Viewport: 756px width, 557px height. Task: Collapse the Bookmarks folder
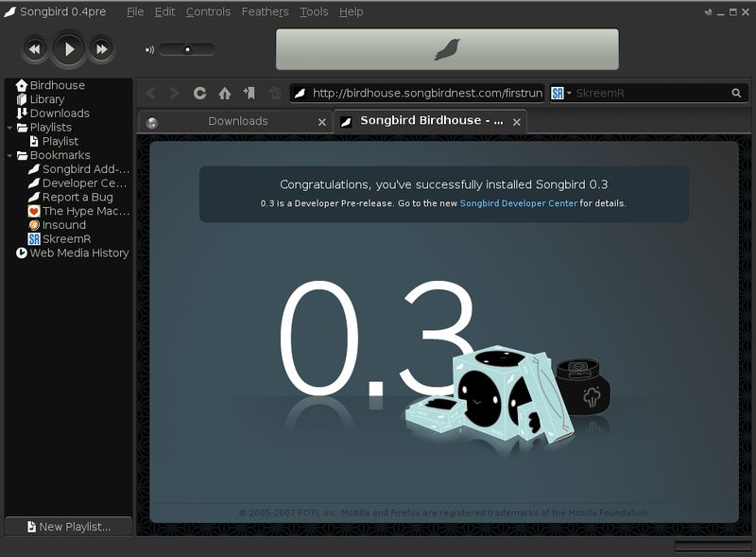9,155
